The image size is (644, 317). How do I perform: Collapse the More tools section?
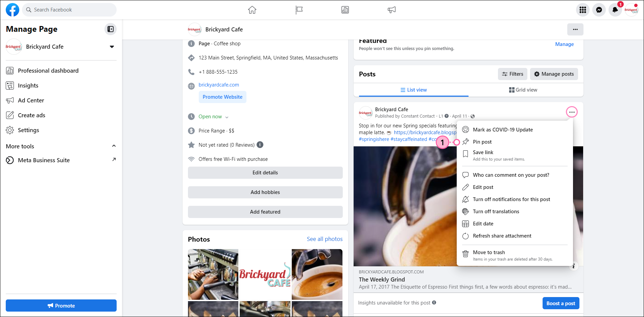point(114,146)
